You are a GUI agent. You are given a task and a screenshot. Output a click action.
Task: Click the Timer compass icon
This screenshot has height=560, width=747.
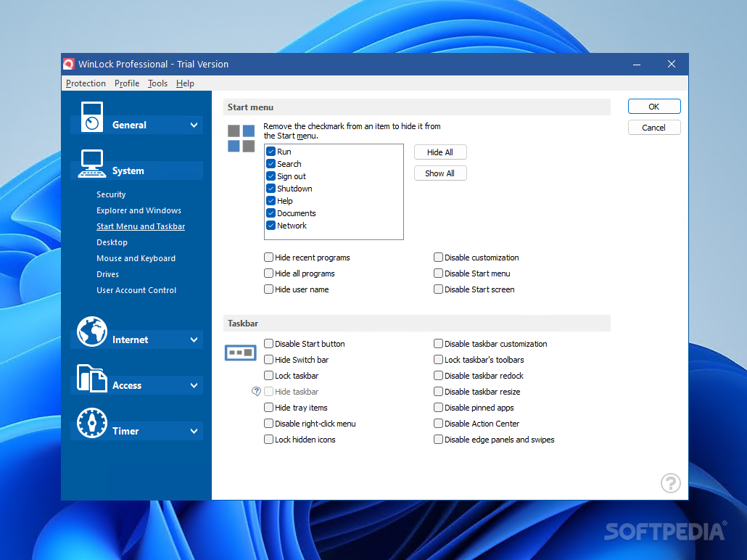point(92,423)
